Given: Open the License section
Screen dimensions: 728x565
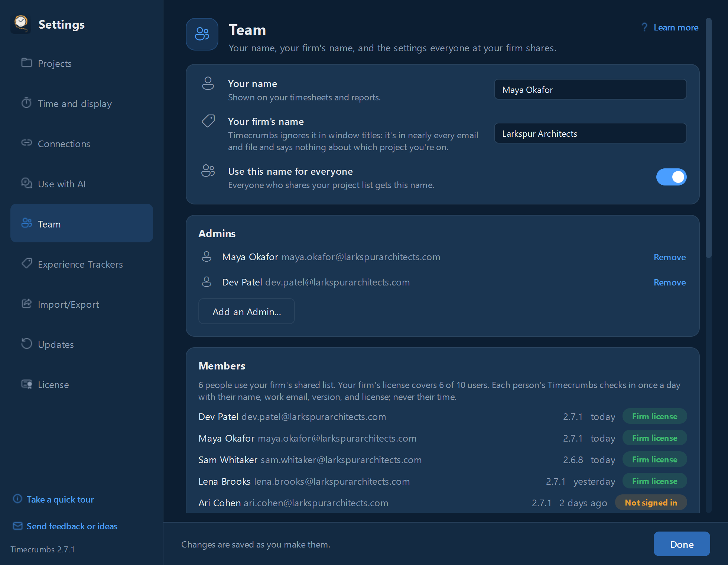Looking at the screenshot, I should (82, 384).
